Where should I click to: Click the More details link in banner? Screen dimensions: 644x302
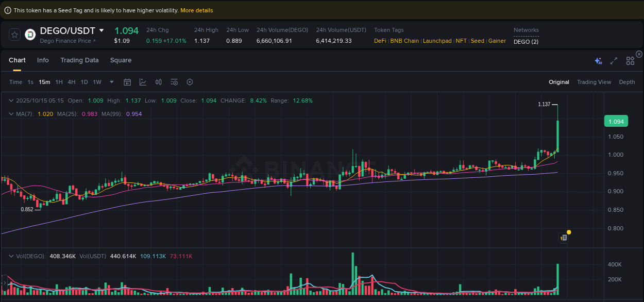point(197,10)
